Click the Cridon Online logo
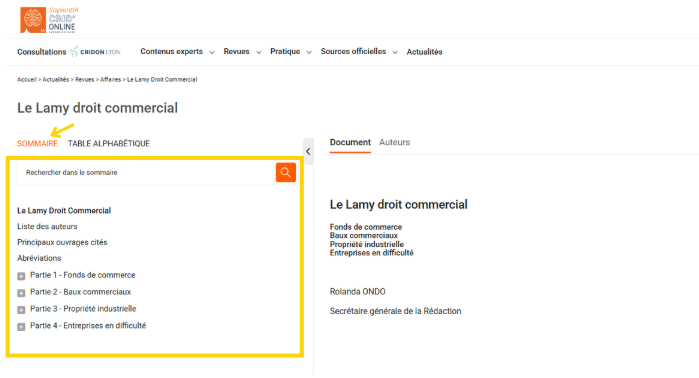The width and height of the screenshot is (699, 378). [49, 20]
